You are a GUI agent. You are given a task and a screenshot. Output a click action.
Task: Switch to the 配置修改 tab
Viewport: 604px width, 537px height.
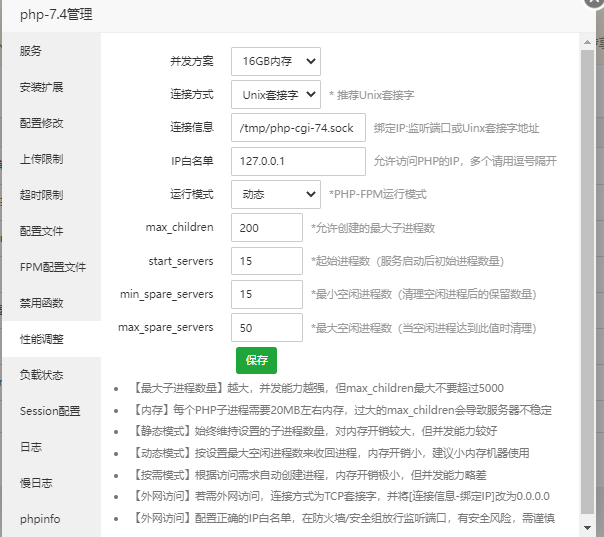pos(50,123)
